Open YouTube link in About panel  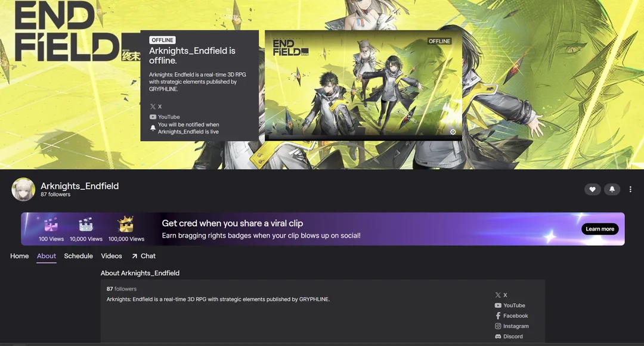(510, 306)
